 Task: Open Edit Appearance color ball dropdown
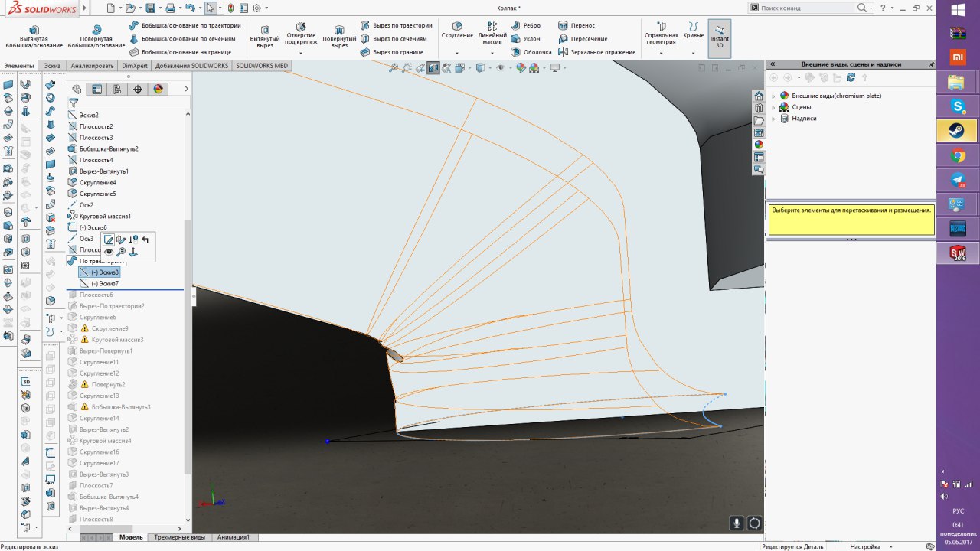pyautogui.click(x=521, y=68)
